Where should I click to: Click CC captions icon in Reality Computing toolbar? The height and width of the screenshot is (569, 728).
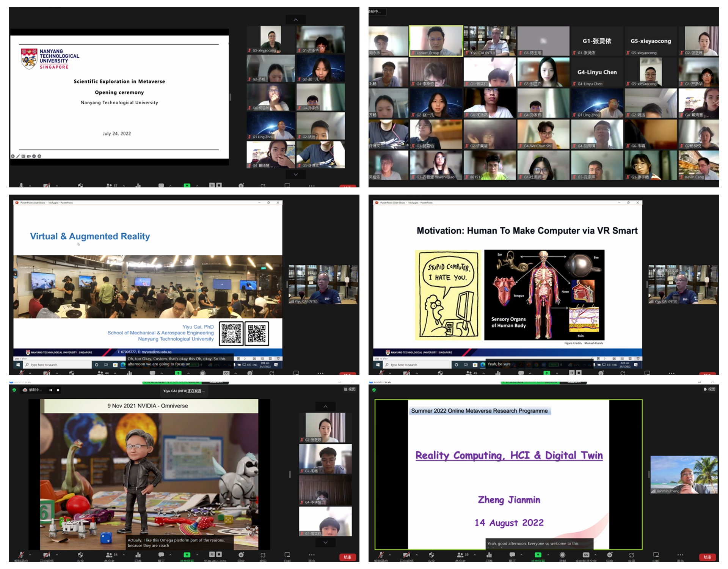click(586, 555)
